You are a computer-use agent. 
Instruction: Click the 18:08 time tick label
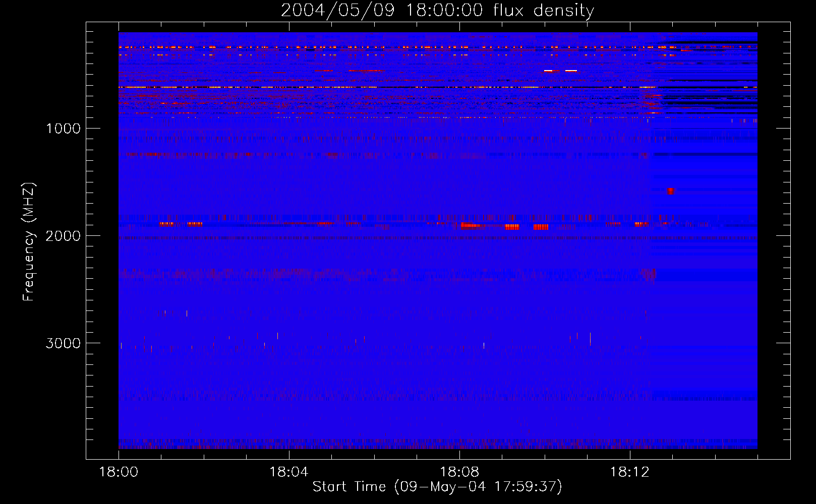coord(459,472)
